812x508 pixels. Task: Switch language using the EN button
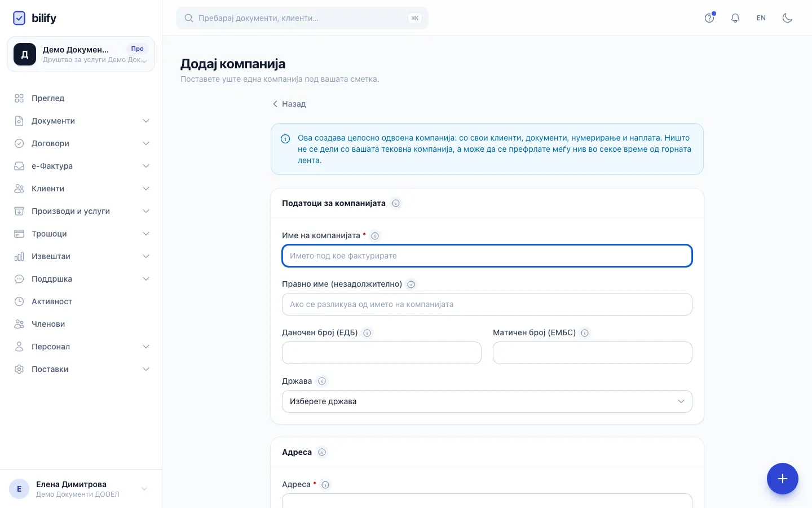pyautogui.click(x=761, y=18)
